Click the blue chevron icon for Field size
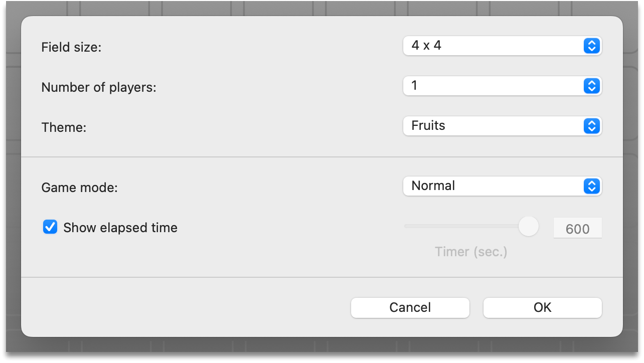644x363 pixels. pyautogui.click(x=592, y=46)
